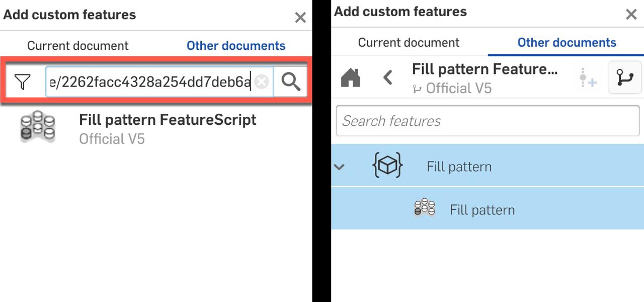Clear the search text with the X button
Screen dimensions: 644x302
point(262,81)
